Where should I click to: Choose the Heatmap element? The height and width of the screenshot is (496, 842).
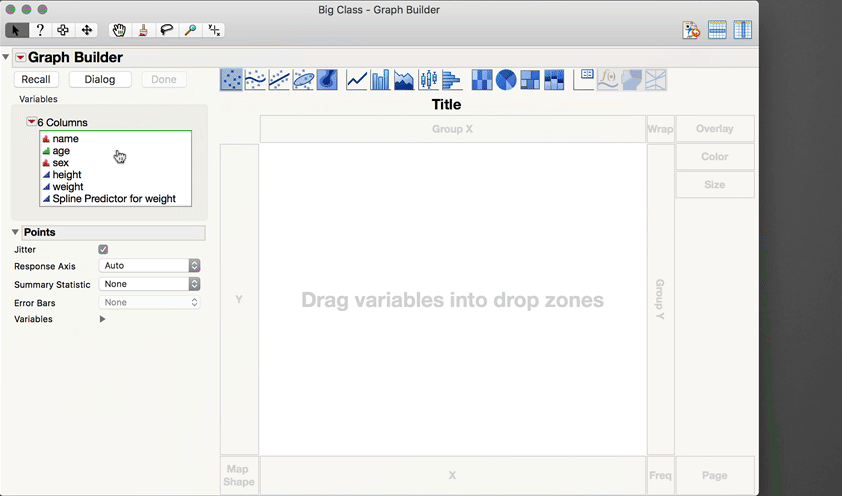pyautogui.click(x=482, y=80)
